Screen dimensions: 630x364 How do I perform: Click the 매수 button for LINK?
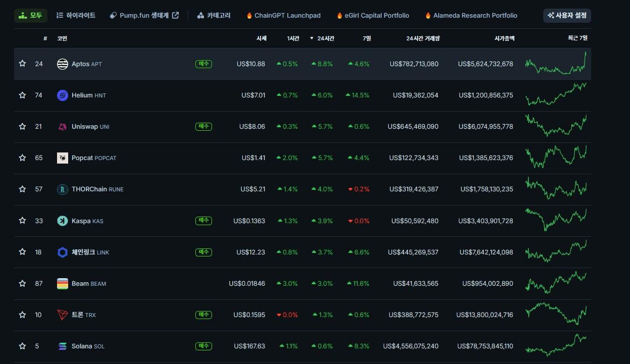203,252
